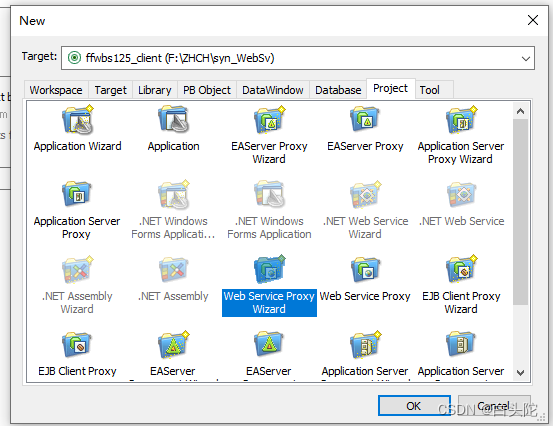
Task: Click the .NET Windows Forms Application wizard icon
Action: [x=173, y=194]
